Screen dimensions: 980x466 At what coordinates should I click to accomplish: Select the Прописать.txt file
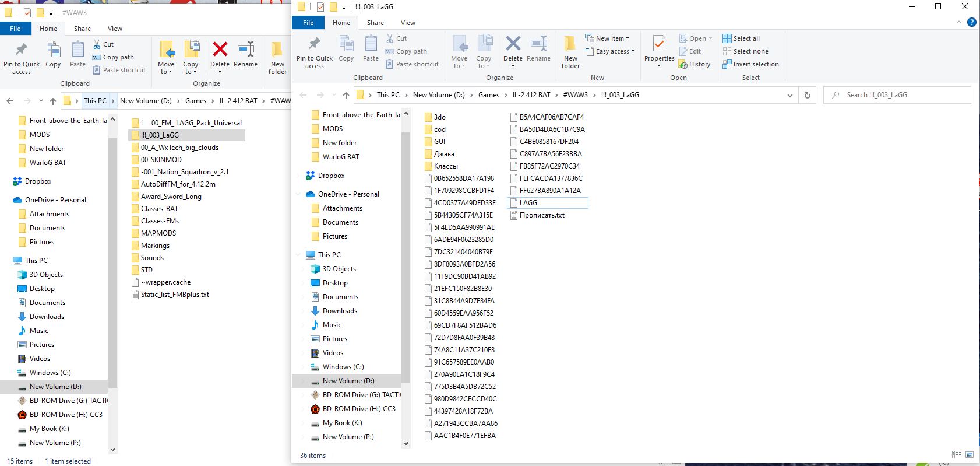537,215
